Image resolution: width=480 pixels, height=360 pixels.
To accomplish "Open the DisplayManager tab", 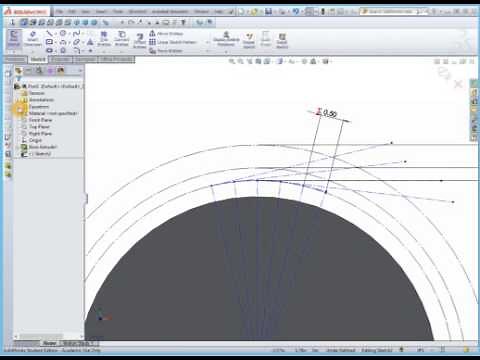I will click(x=60, y=70).
